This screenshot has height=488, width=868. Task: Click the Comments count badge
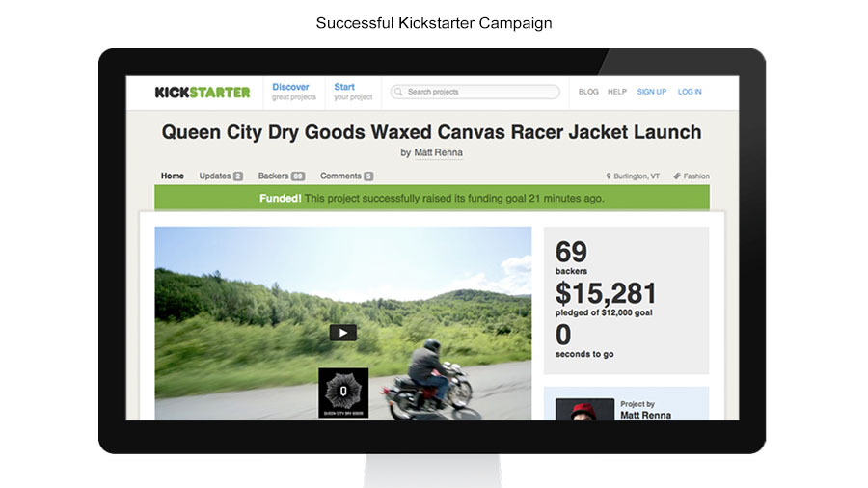pyautogui.click(x=368, y=176)
